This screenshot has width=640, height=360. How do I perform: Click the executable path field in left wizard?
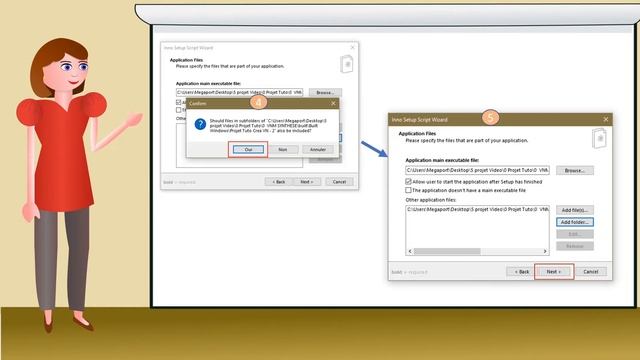[239, 93]
